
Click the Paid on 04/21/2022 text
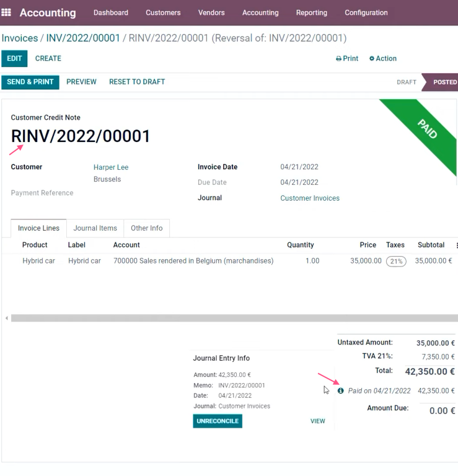[379, 391]
